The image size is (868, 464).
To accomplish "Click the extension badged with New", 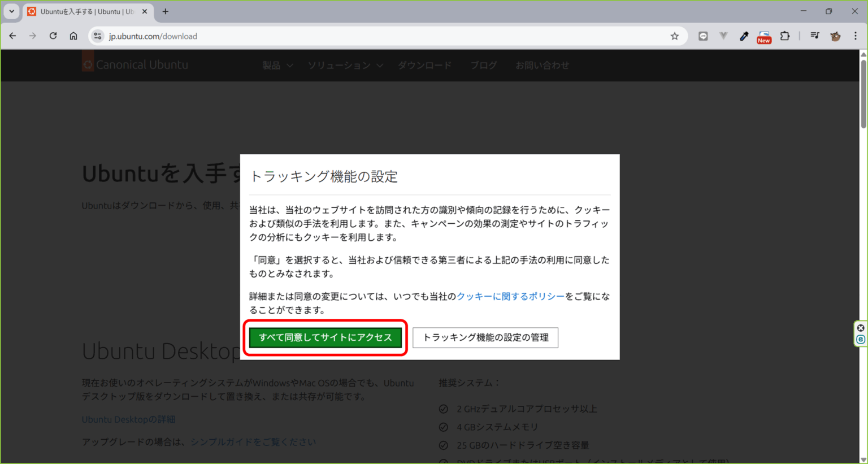I will [763, 36].
